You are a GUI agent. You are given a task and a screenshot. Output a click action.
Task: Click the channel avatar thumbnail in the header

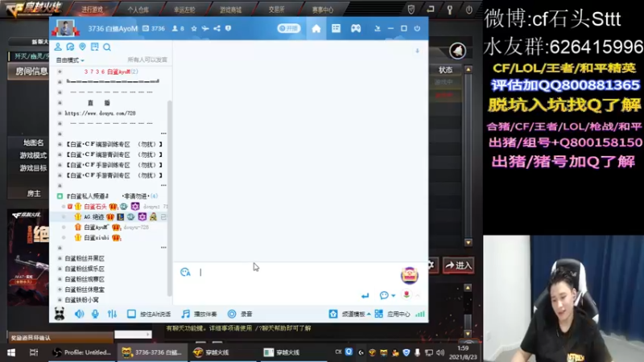pos(65,28)
